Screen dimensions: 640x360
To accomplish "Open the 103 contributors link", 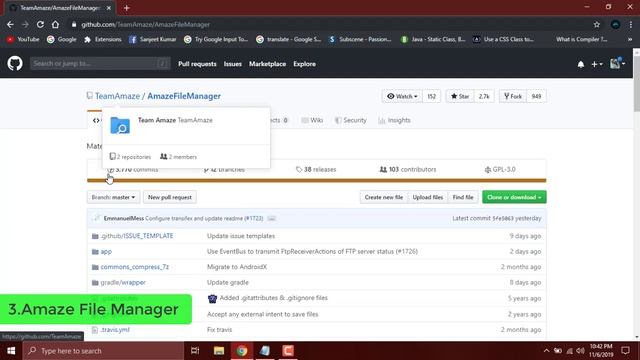I will tap(408, 169).
